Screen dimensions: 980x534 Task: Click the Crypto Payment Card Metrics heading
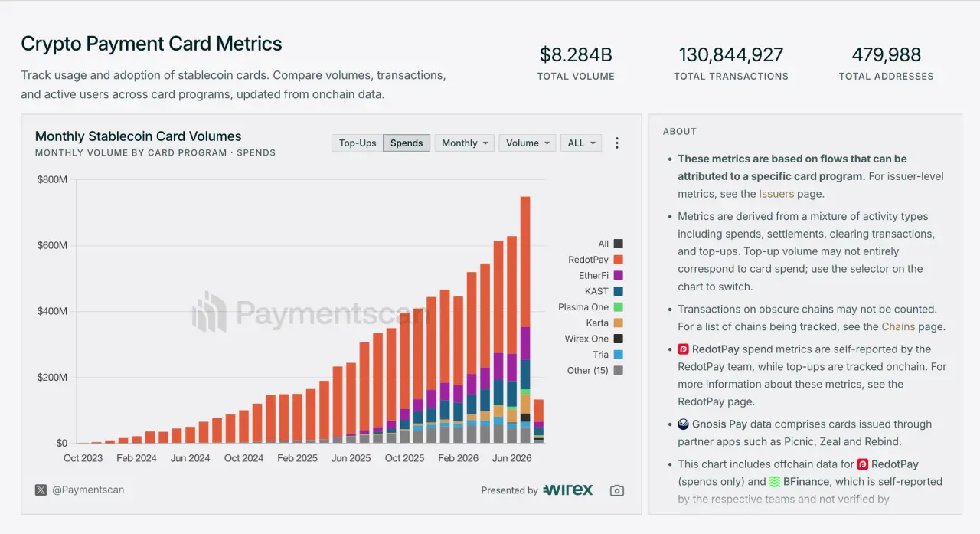[152, 44]
